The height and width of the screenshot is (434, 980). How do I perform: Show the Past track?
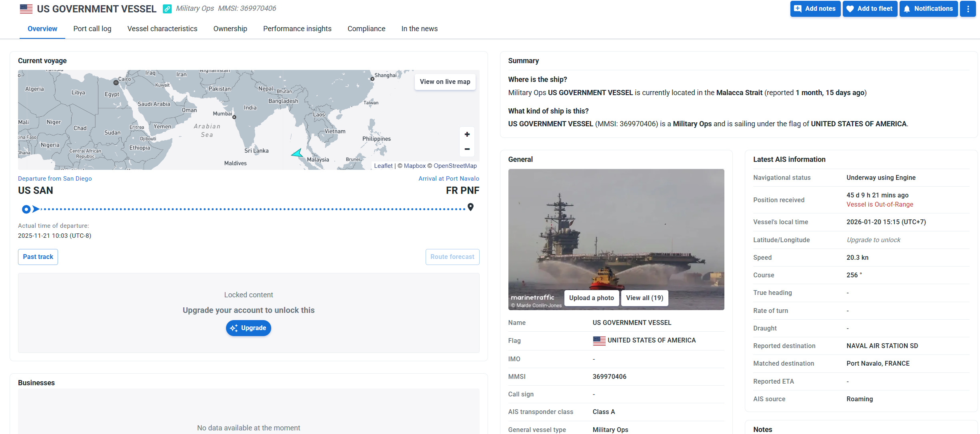38,257
